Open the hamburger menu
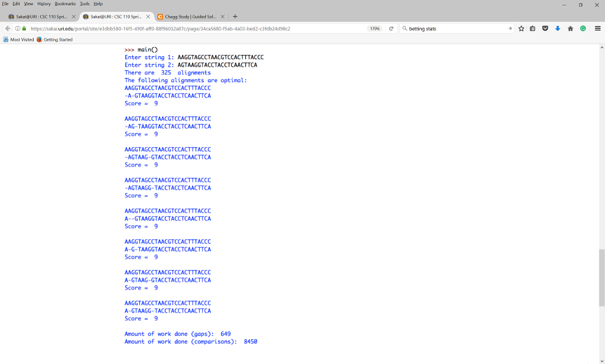 [599, 28]
